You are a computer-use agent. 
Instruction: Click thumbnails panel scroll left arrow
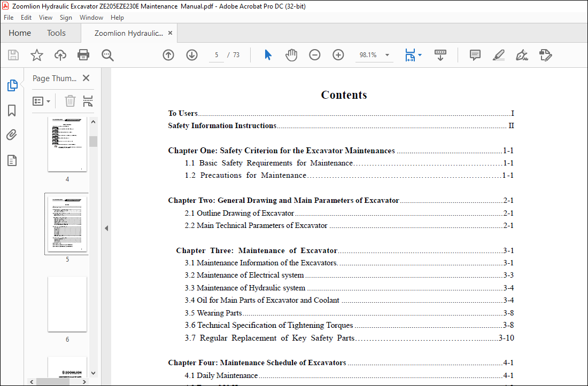coord(32,382)
